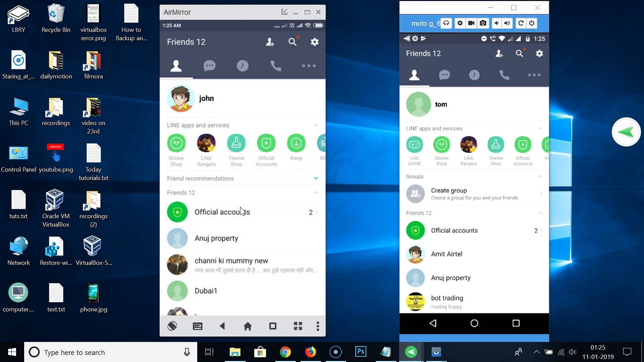Open More tab in AirMirror window

[309, 66]
